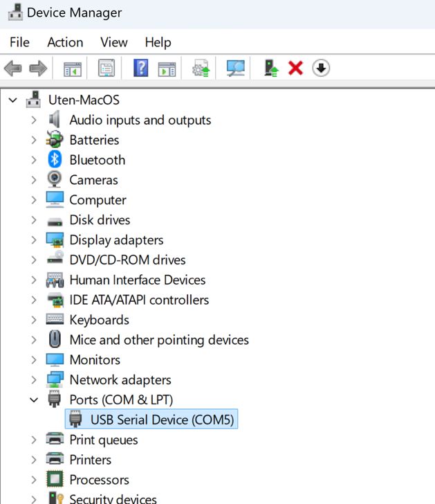435x504 pixels.
Task: Select the Disk drives label
Action: pos(100,220)
